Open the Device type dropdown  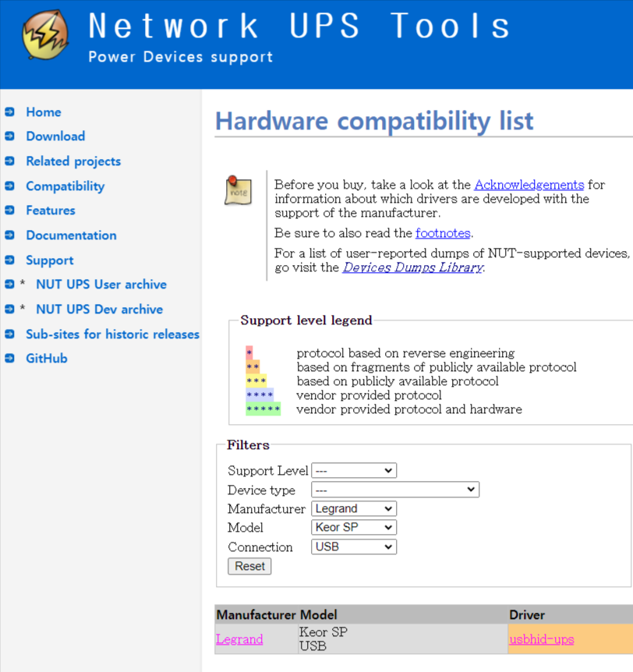pyautogui.click(x=395, y=490)
